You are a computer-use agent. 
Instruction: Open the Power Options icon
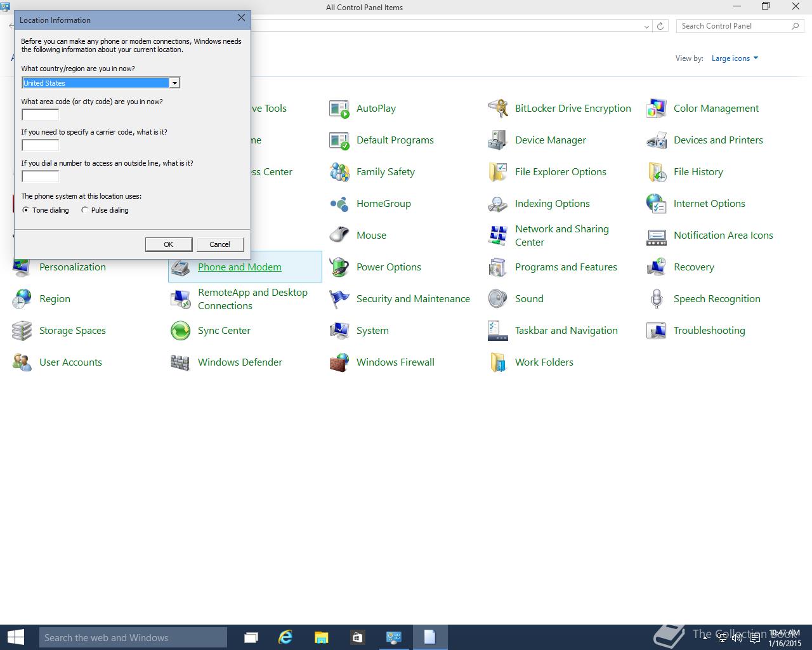pos(339,267)
